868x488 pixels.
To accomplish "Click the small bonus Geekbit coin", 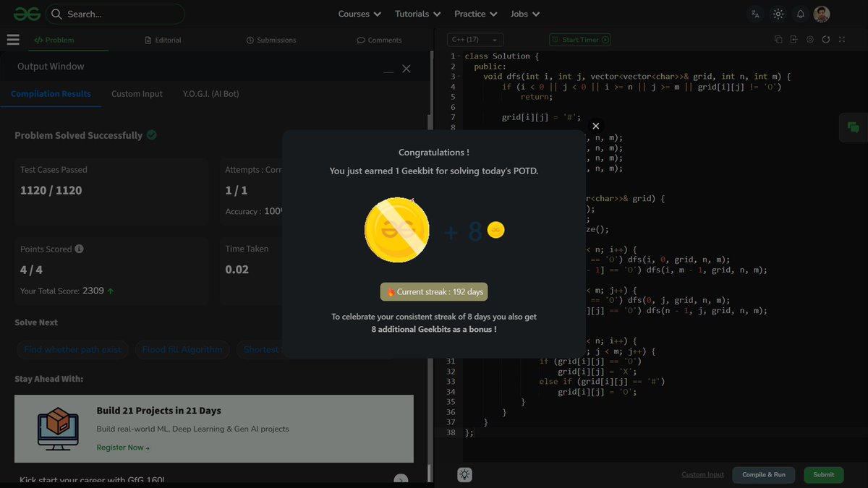I will click(x=495, y=230).
